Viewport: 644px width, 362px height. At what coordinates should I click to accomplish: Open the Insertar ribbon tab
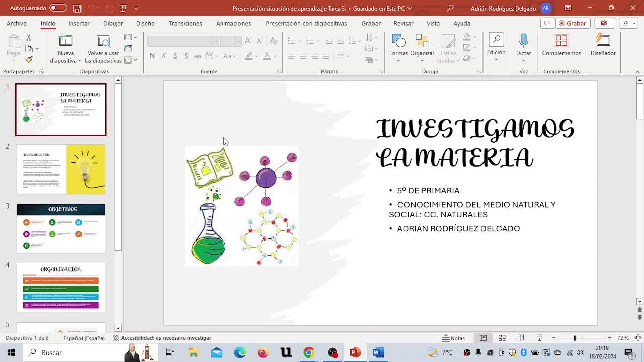(79, 23)
